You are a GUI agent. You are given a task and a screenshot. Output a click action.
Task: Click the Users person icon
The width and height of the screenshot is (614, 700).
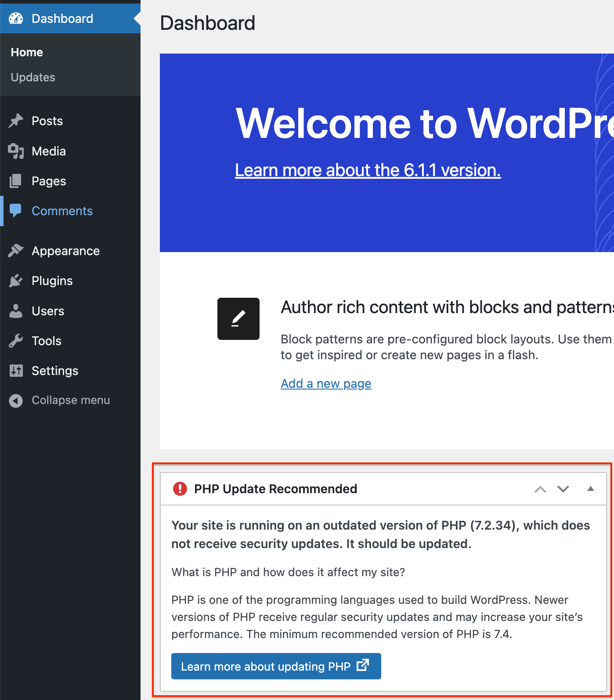[x=16, y=311]
